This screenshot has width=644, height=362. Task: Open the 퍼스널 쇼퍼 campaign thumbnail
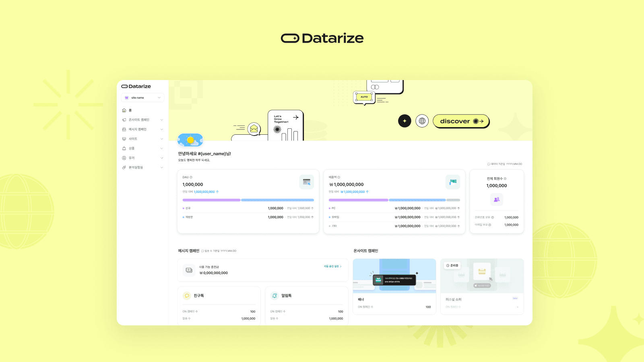tap(482, 276)
